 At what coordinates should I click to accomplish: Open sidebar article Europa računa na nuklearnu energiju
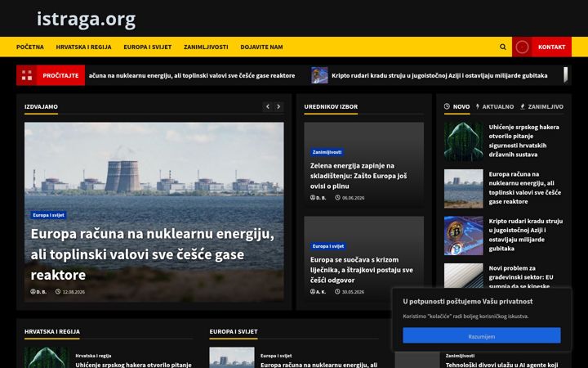[x=525, y=188]
